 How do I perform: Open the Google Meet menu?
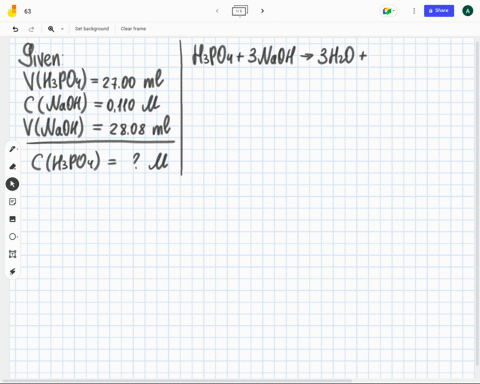pos(388,11)
